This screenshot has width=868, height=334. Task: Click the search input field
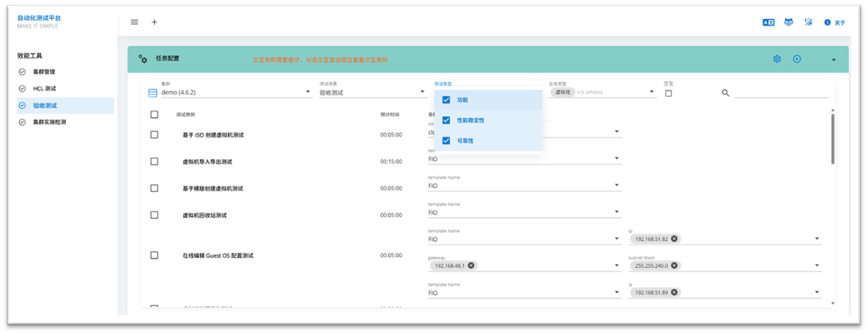pos(780,93)
